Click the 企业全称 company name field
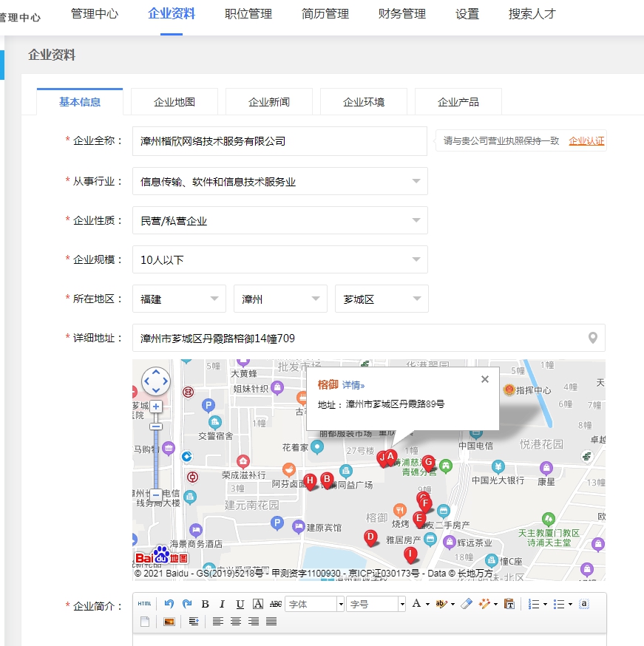Viewport: 644px width, 646px height. [279, 141]
